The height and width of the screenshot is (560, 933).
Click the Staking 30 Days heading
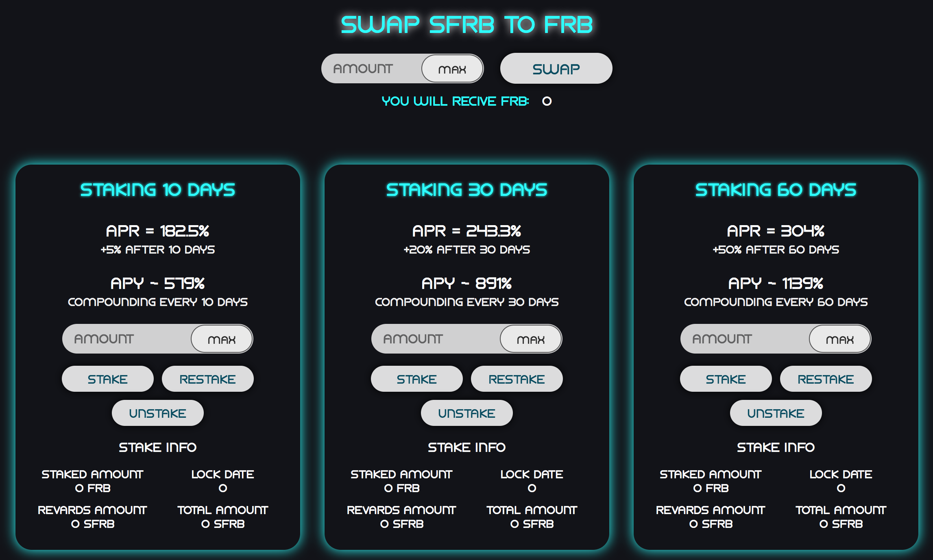(x=466, y=190)
